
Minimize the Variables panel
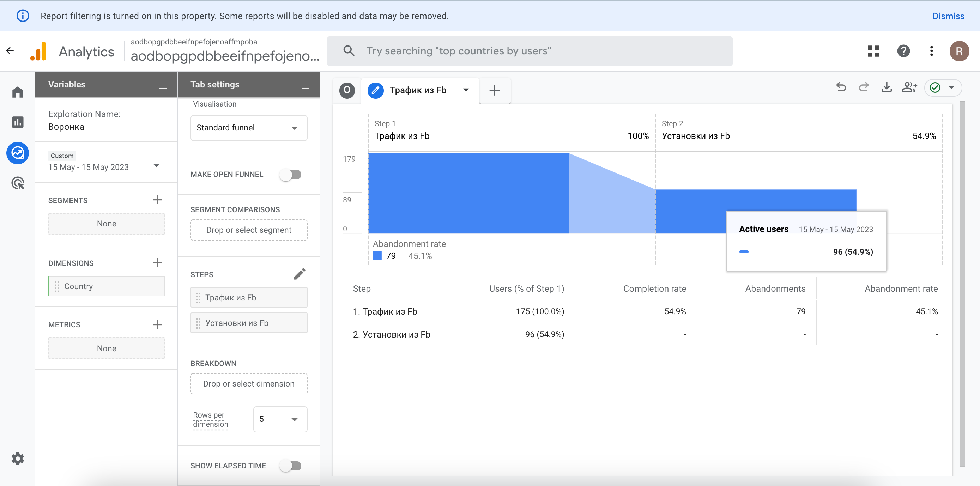(163, 88)
